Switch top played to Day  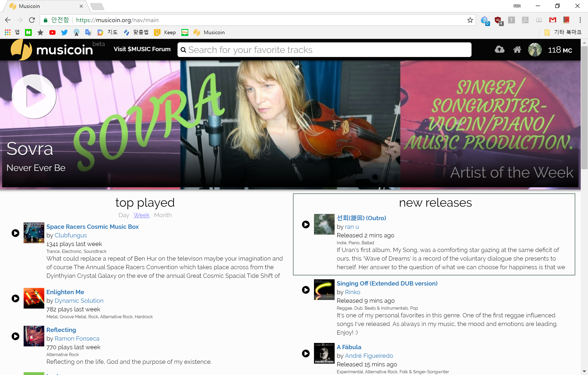[x=124, y=215]
